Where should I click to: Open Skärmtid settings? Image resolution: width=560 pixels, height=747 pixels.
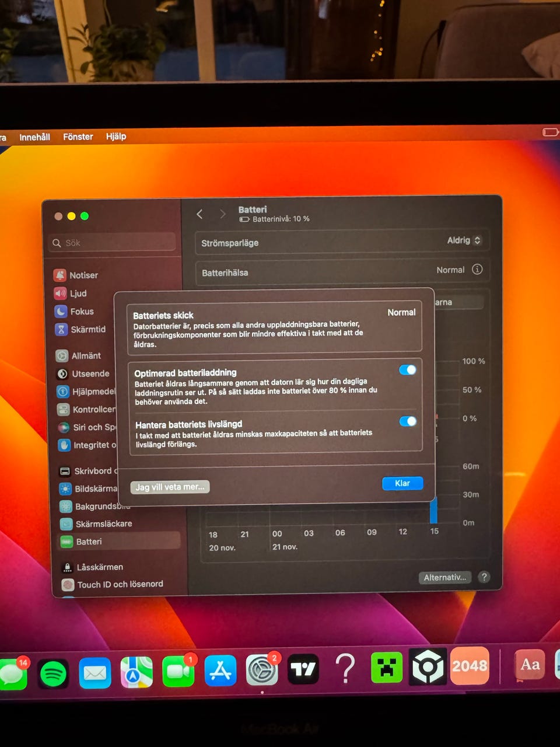(x=80, y=329)
